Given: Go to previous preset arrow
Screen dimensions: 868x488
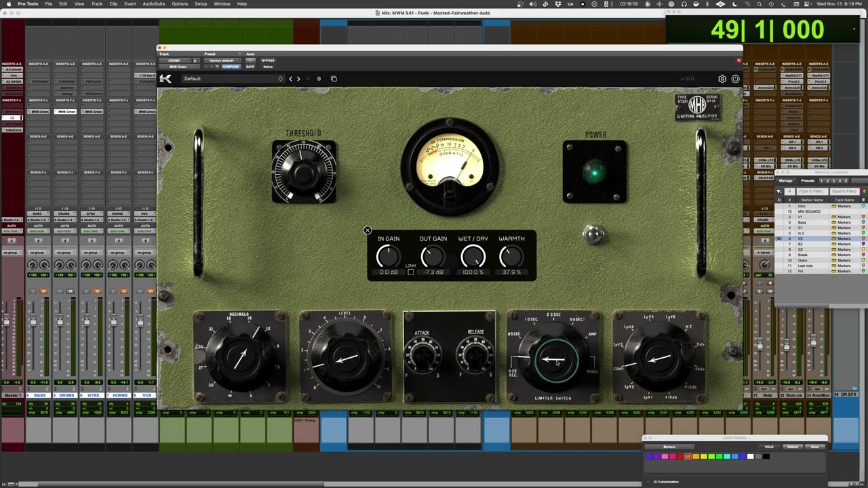Looking at the screenshot, I should click(291, 79).
